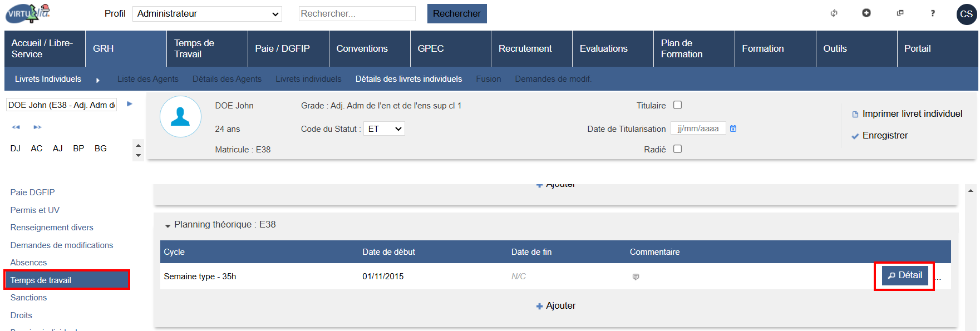Click Enregistrer to save the record

(x=884, y=136)
